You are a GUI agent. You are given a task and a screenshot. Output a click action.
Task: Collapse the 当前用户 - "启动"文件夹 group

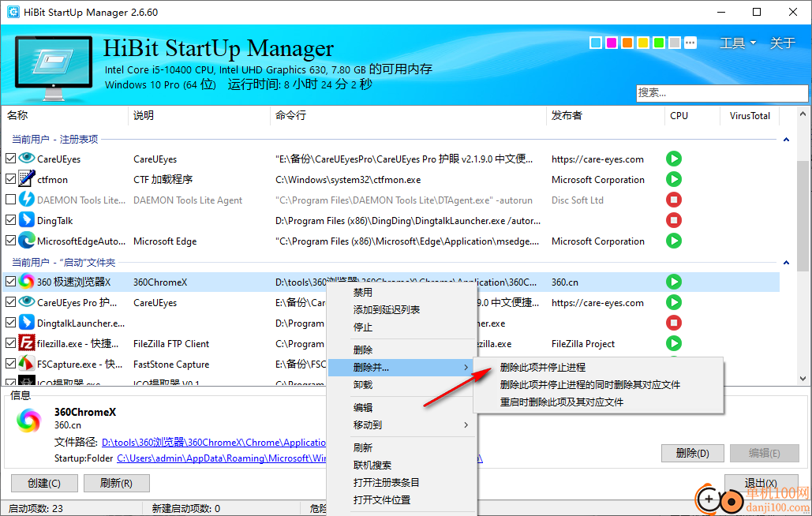pos(786,263)
